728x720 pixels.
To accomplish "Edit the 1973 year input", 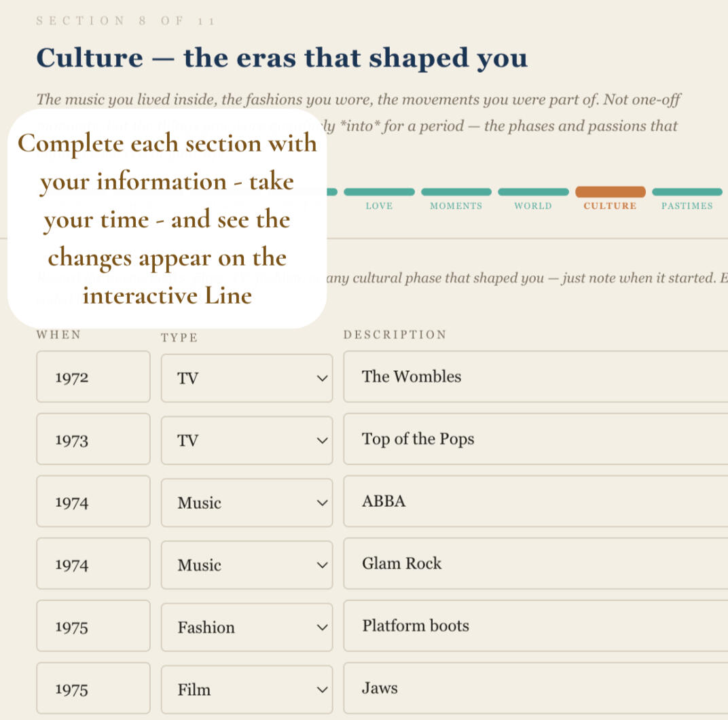I will [93, 439].
